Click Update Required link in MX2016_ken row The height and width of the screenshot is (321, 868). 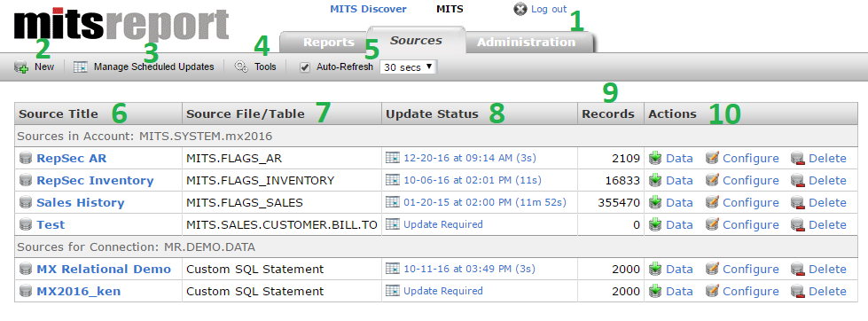point(443,291)
